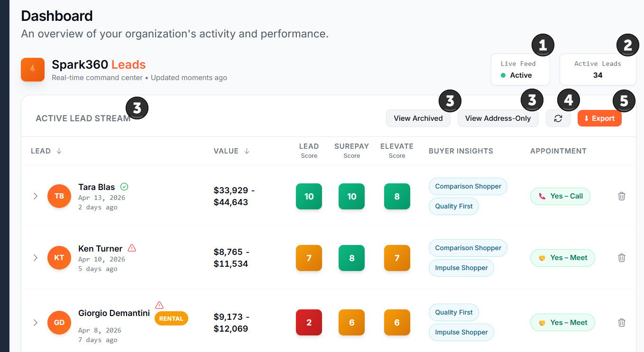Click the date Apr 8, 2026

(100, 330)
